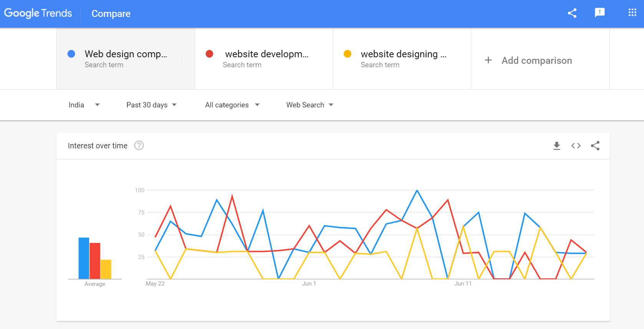Open the Google apps grid icon

click(x=632, y=13)
